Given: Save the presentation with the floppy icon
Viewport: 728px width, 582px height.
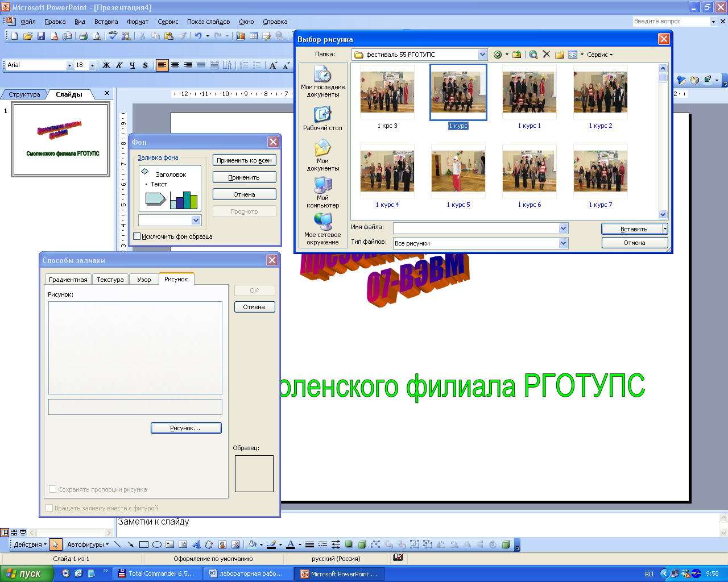Looking at the screenshot, I should pyautogui.click(x=41, y=36).
